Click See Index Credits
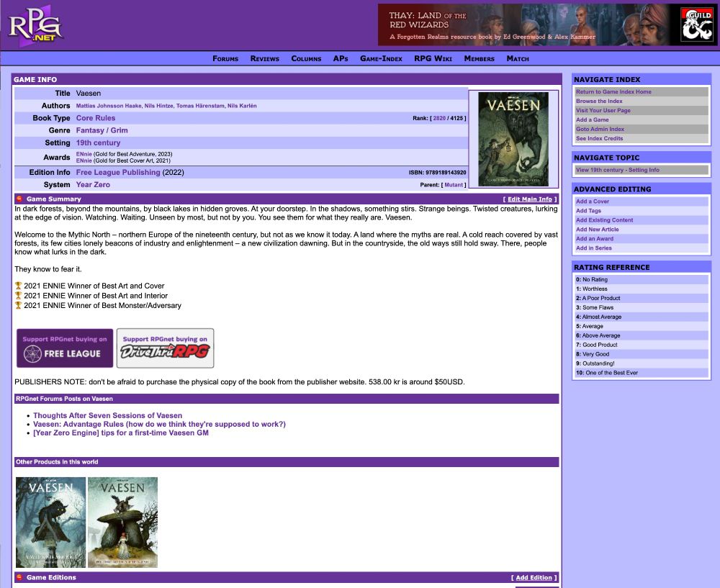Screen dimensions: 720x588 [x=600, y=139]
